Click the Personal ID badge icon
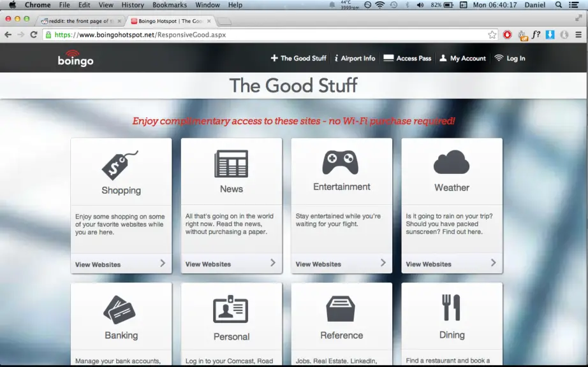Image resolution: width=588 pixels, height=367 pixels. [231, 309]
